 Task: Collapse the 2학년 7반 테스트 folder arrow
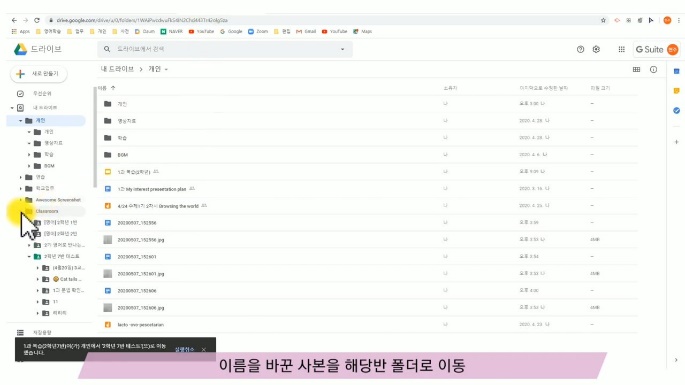[29, 257]
